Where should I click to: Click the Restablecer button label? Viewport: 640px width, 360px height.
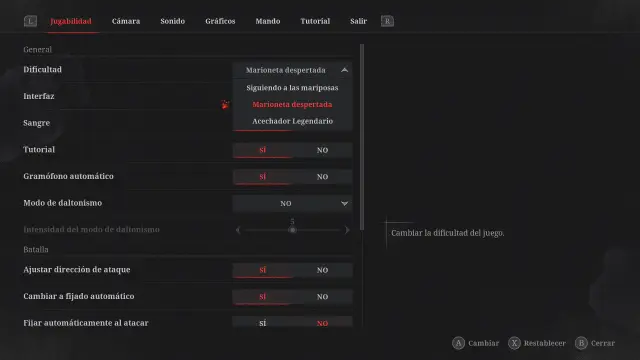(x=544, y=343)
